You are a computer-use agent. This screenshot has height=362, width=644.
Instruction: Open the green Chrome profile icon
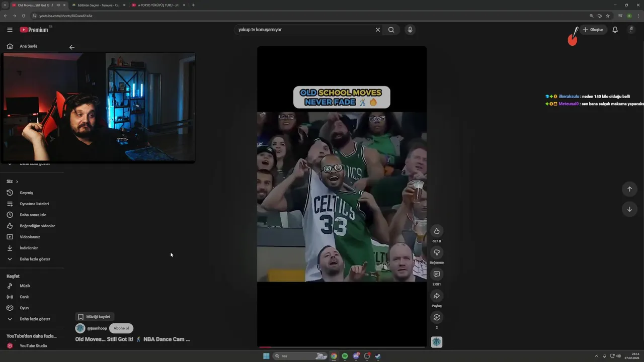coord(629,16)
